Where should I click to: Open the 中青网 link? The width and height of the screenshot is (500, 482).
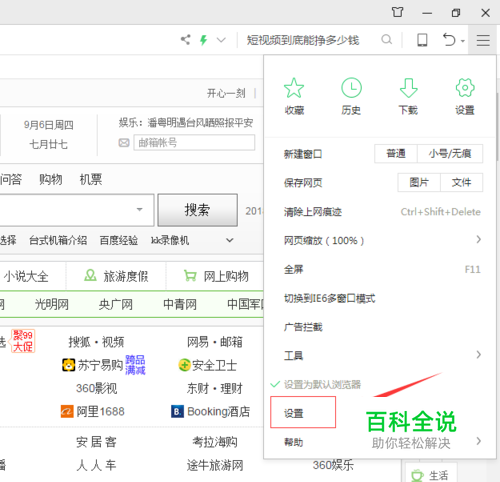(180, 304)
